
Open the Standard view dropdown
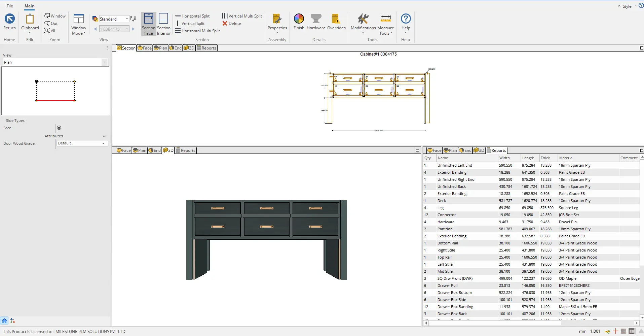click(x=127, y=19)
